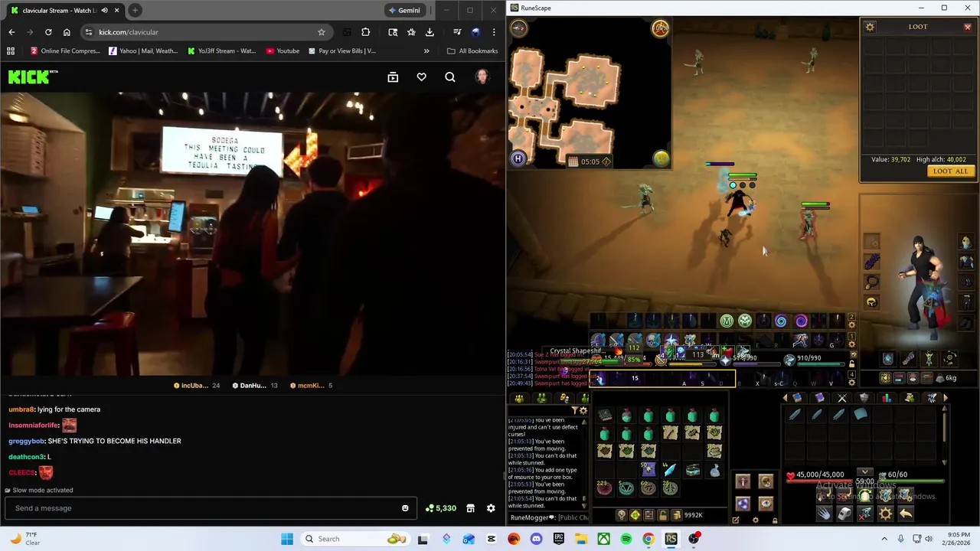Open purple prayer book tab
The image size is (980, 551).
pos(819,398)
